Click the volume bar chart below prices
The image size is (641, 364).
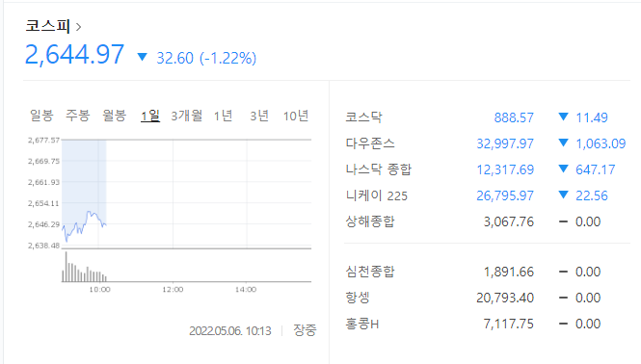click(x=186, y=267)
